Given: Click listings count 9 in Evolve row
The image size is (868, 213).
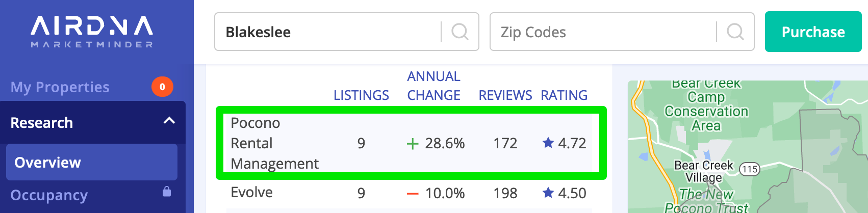Looking at the screenshot, I should [x=361, y=193].
